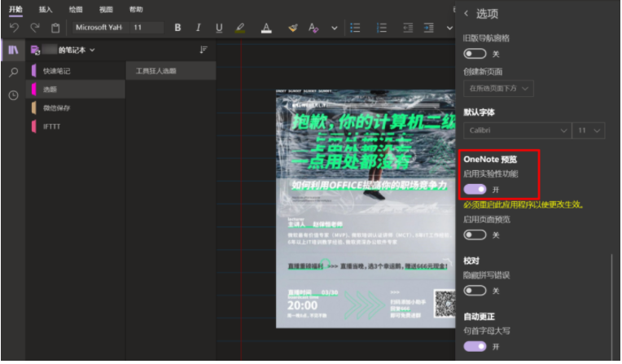Click the poster image on the page
Viewport: 622px width, 364px height.
point(366,208)
